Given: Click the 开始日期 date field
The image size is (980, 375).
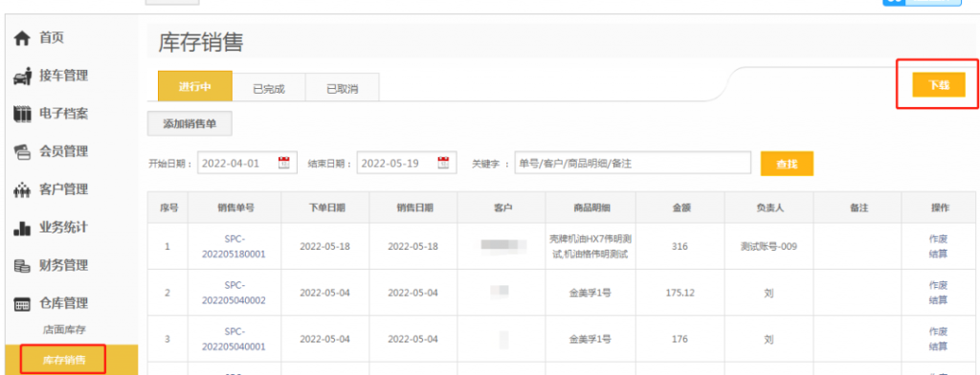Looking at the screenshot, I should tap(248, 164).
